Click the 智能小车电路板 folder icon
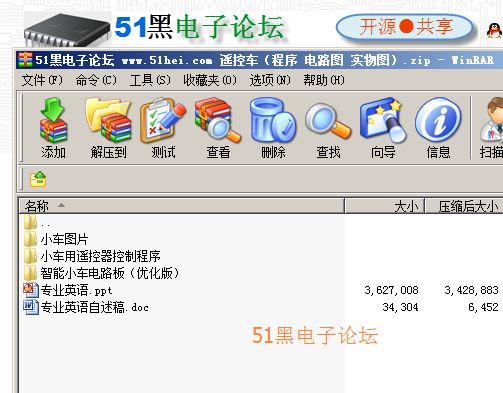This screenshot has height=393, width=503. [x=30, y=273]
